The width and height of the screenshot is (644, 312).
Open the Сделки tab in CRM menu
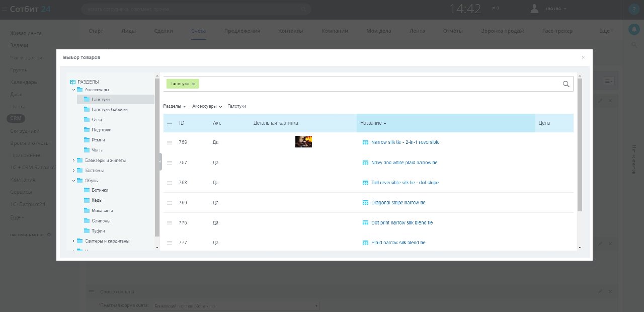click(x=164, y=31)
